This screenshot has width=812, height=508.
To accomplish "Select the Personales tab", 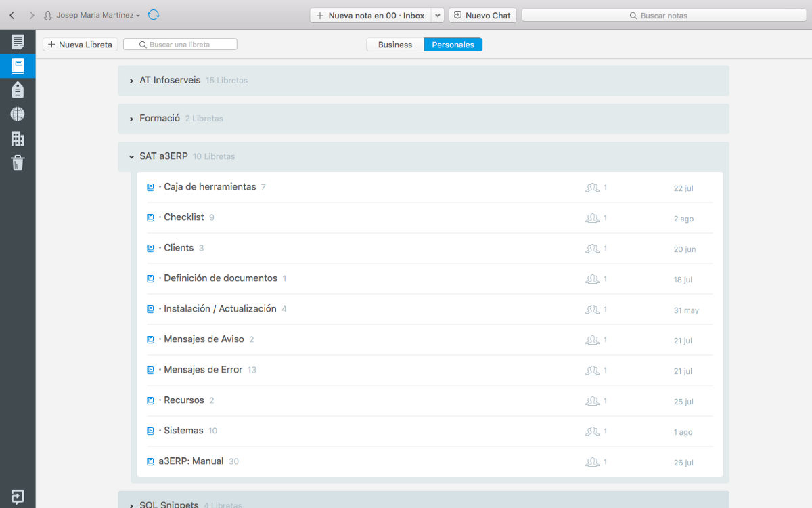I will click(453, 44).
